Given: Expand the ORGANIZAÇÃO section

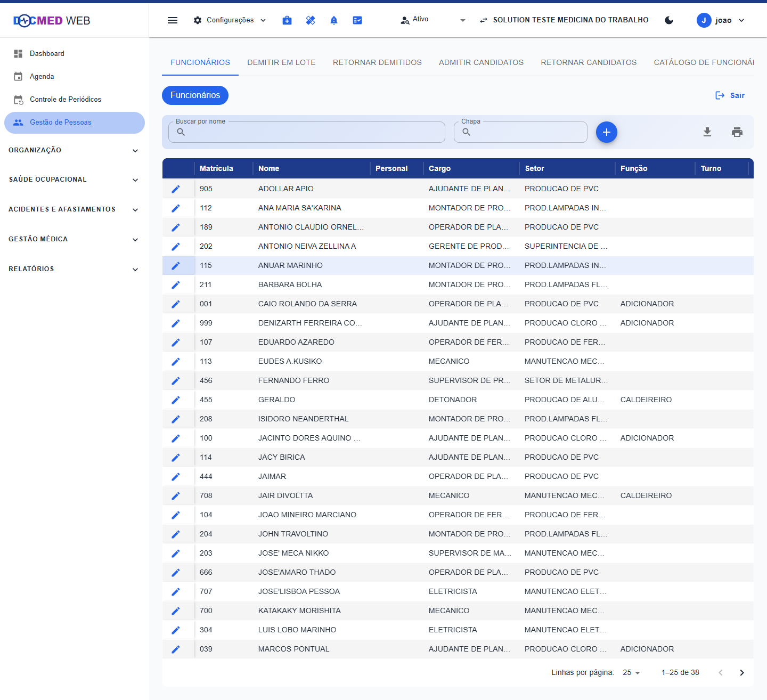Looking at the screenshot, I should tap(74, 150).
